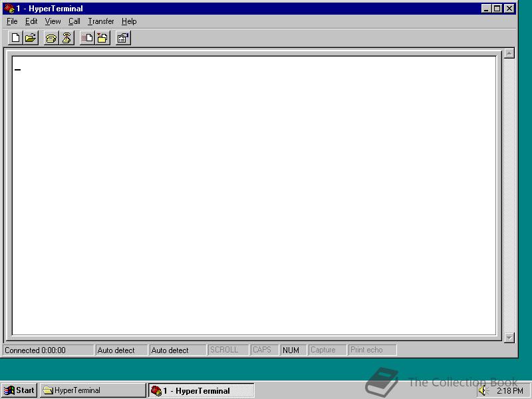Click the SCROLL status indicator
The image size is (532, 399).
click(228, 350)
